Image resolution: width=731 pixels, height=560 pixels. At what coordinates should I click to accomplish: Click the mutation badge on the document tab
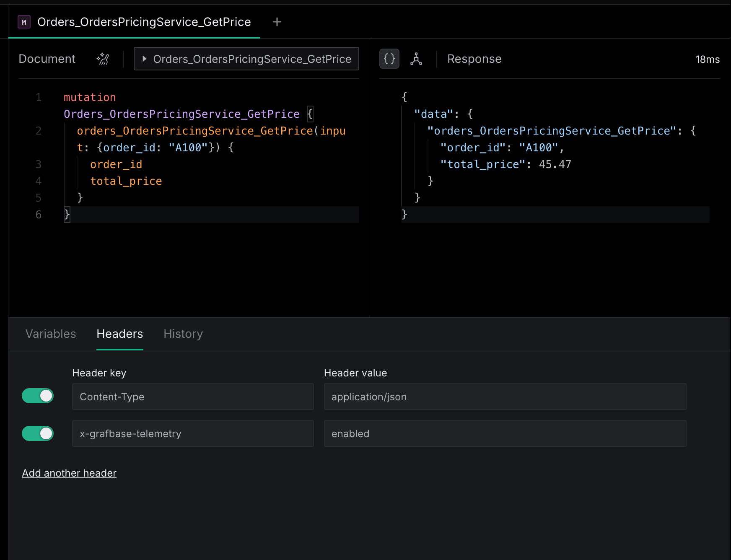[x=24, y=22]
